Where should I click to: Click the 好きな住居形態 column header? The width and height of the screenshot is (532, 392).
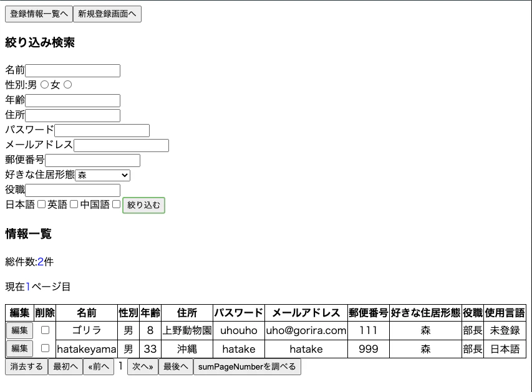(x=425, y=313)
